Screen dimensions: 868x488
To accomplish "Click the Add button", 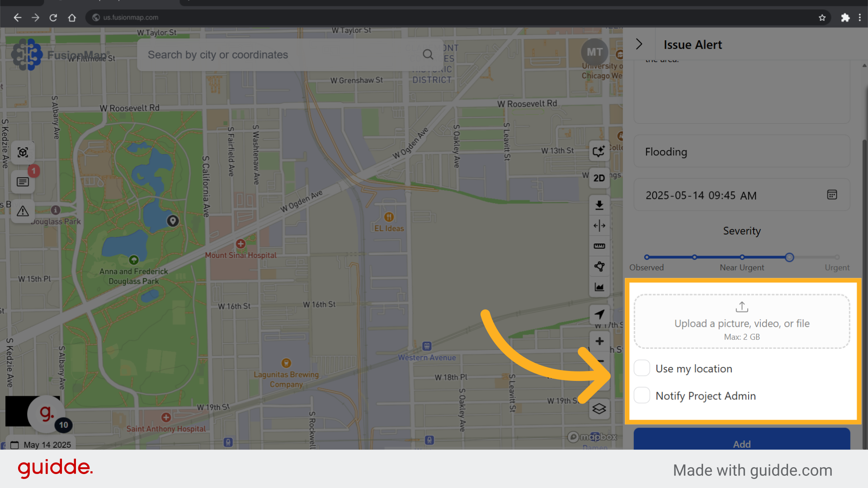I will tap(742, 439).
